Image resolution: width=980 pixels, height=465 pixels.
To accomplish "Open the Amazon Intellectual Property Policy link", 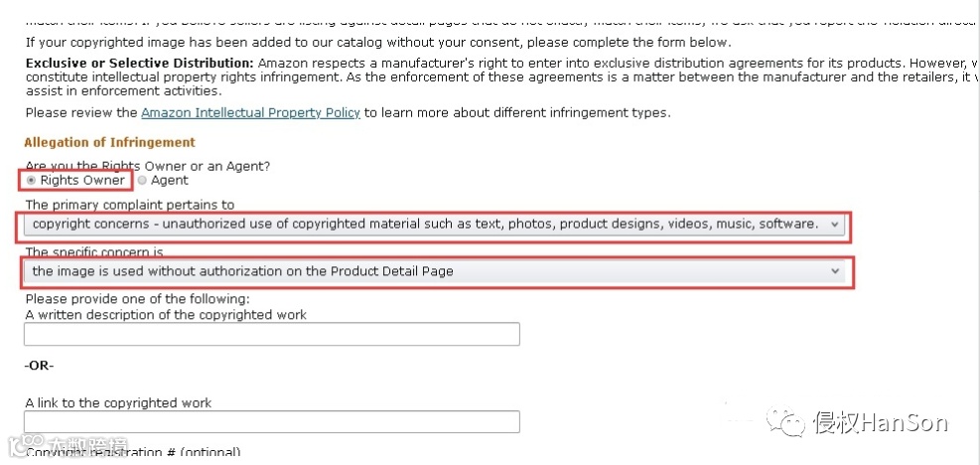I will (x=250, y=112).
